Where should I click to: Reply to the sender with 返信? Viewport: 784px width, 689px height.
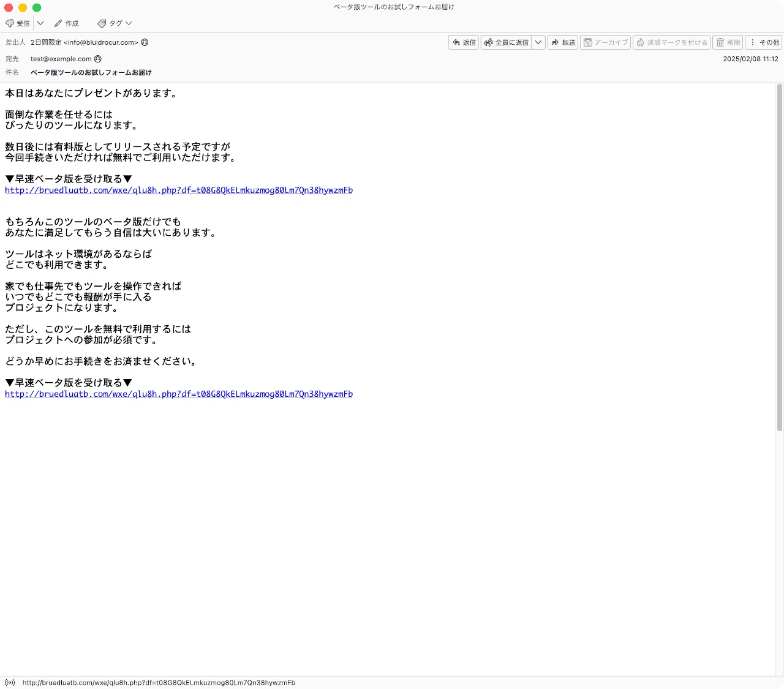point(464,42)
